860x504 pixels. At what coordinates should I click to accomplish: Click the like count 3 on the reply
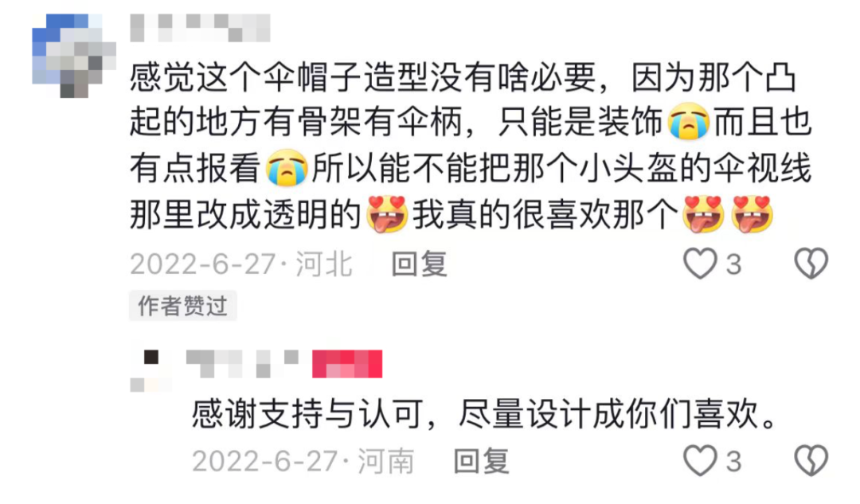tap(734, 461)
